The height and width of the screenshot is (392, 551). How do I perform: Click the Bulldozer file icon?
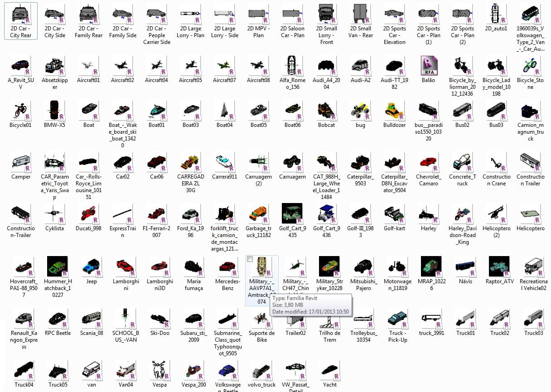[x=395, y=111]
